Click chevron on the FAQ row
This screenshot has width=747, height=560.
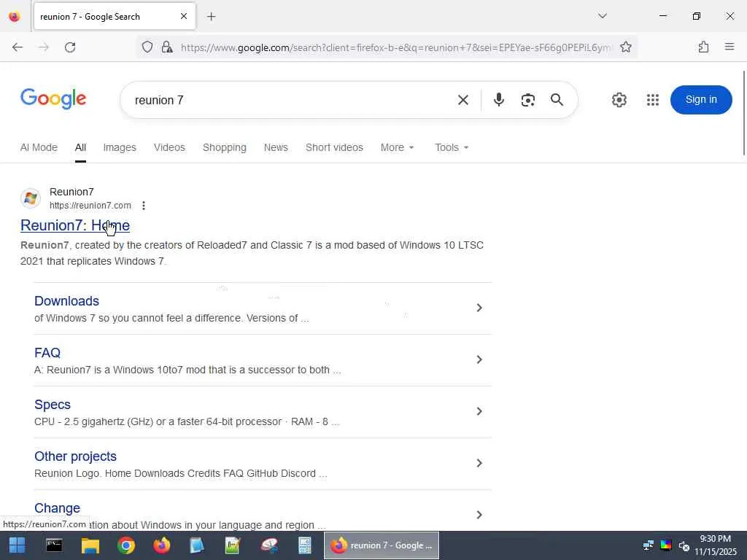pyautogui.click(x=479, y=359)
